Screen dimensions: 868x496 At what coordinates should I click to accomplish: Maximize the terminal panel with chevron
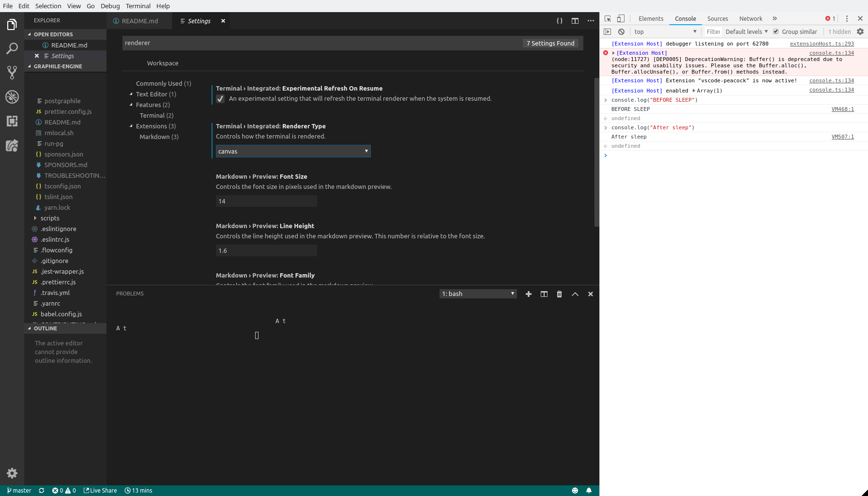pyautogui.click(x=575, y=294)
